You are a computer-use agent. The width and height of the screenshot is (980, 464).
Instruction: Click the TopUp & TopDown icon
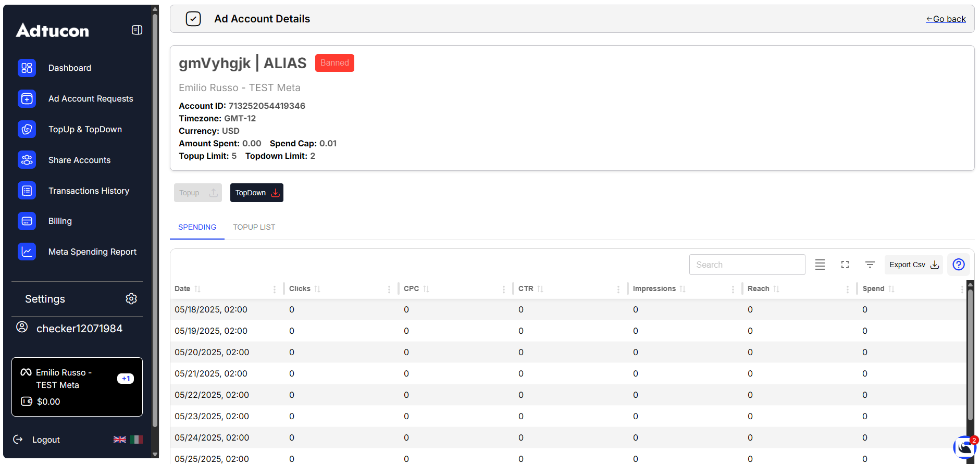coord(27,129)
